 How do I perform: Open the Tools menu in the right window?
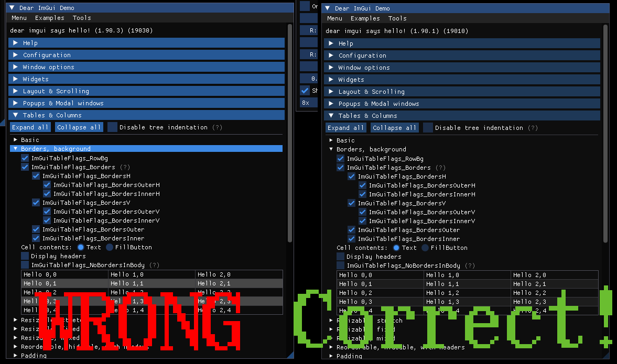point(397,18)
